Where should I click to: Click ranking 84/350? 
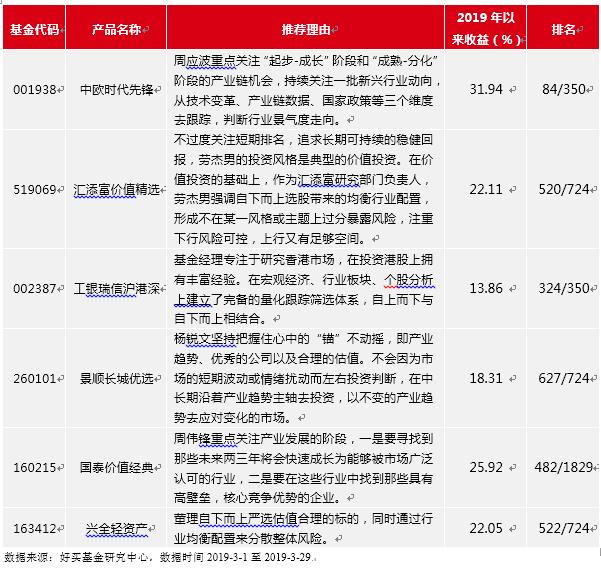(x=563, y=90)
